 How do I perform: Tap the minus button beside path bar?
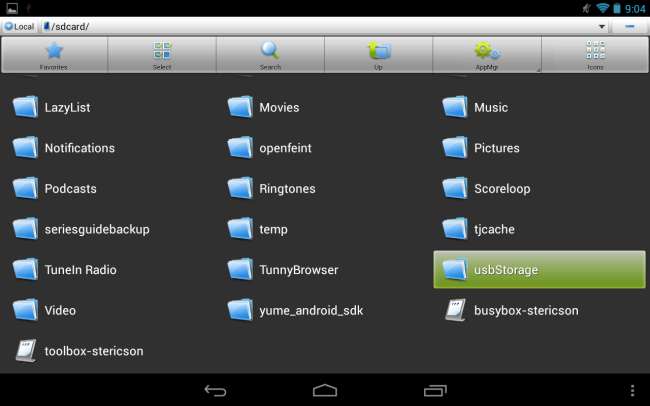click(x=630, y=27)
